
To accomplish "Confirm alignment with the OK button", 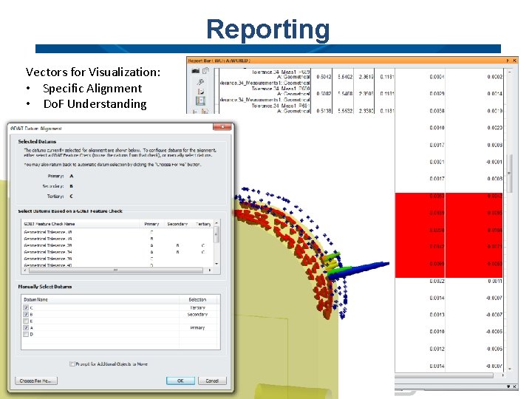I will [180, 381].
